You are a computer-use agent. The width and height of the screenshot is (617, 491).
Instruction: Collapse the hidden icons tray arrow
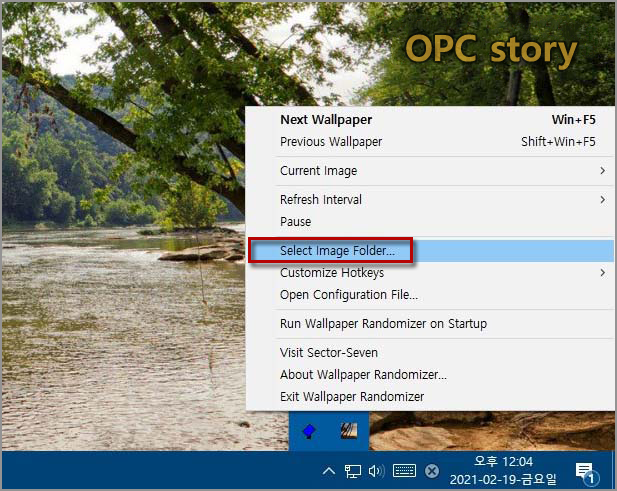[329, 471]
